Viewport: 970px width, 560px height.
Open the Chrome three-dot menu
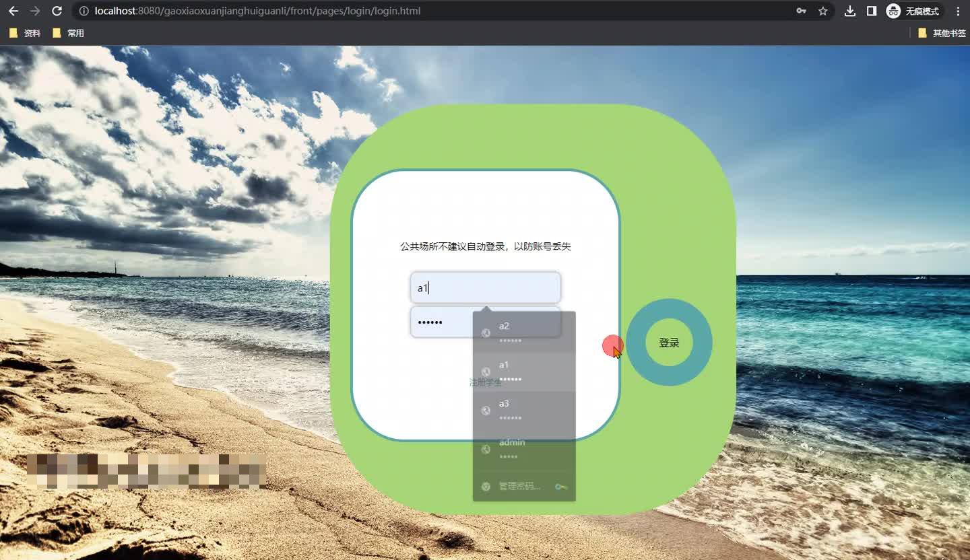pos(958,11)
